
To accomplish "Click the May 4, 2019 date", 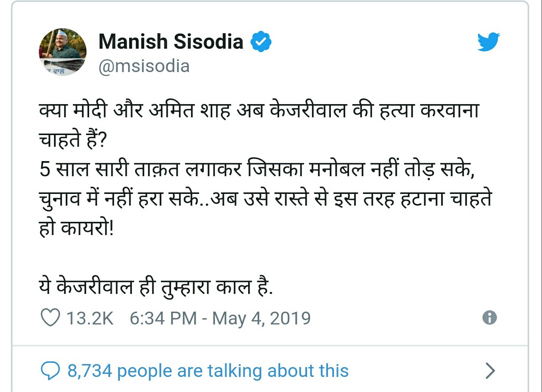I will [x=261, y=318].
